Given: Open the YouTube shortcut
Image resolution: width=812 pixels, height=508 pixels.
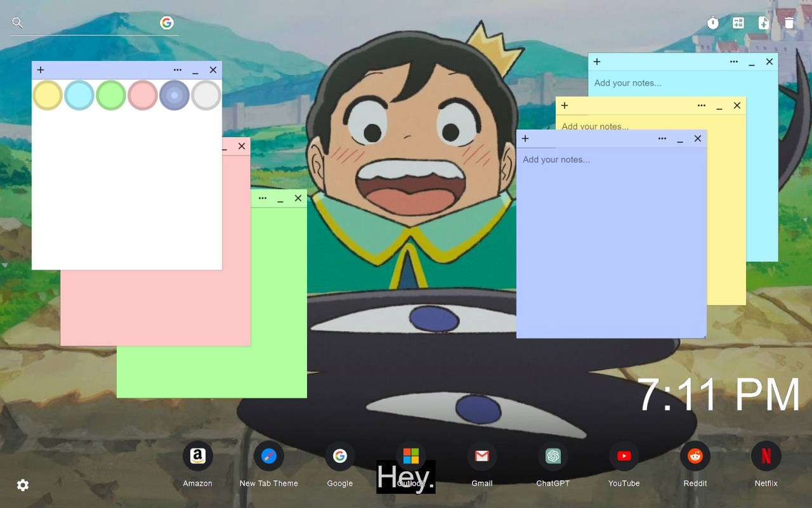Looking at the screenshot, I should pyautogui.click(x=624, y=456).
